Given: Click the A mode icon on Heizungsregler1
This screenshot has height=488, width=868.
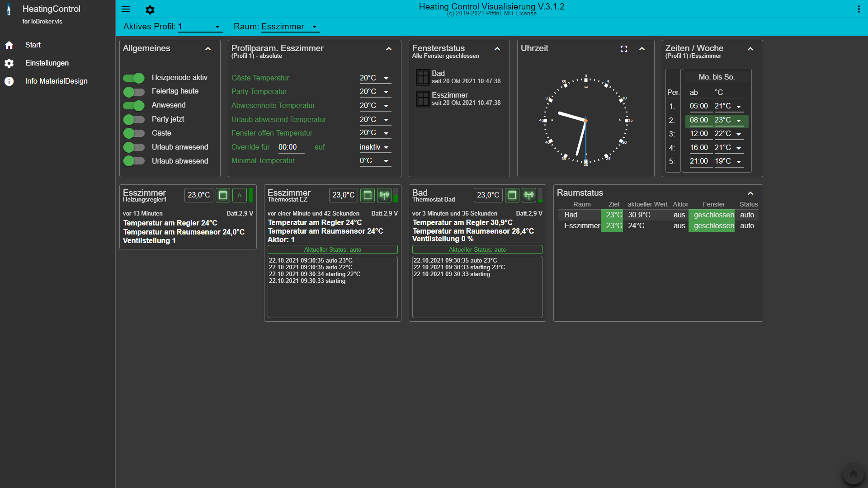Looking at the screenshot, I should pos(240,195).
